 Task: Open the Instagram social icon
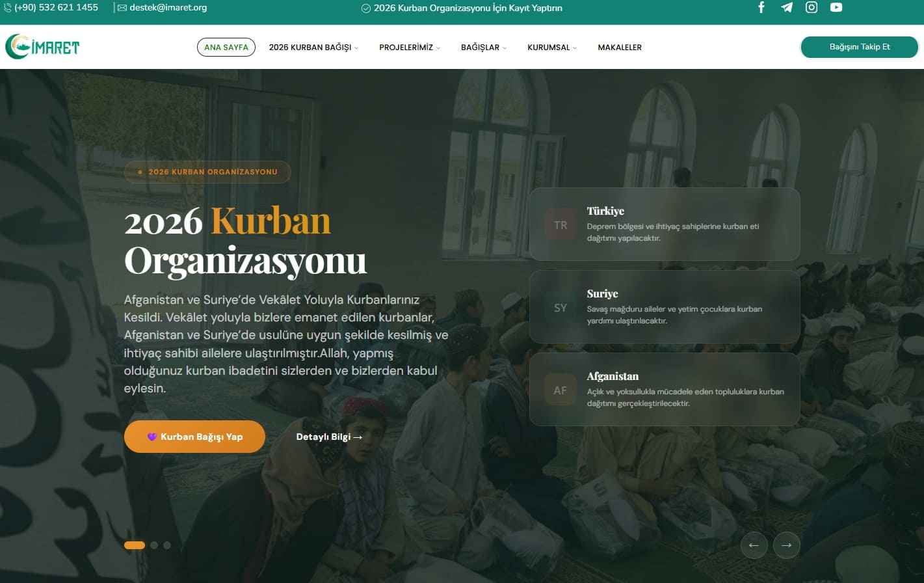812,8
